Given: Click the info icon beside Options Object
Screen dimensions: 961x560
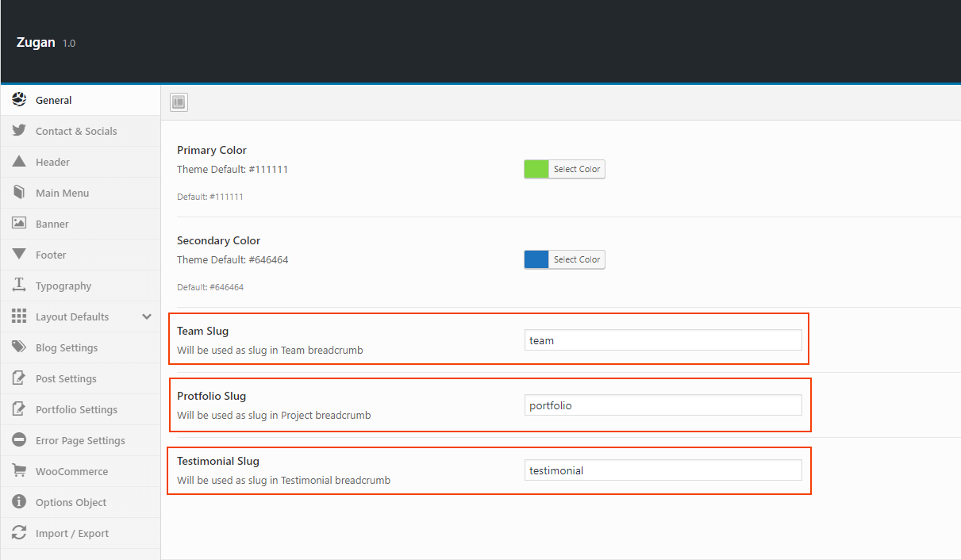Looking at the screenshot, I should tap(19, 502).
